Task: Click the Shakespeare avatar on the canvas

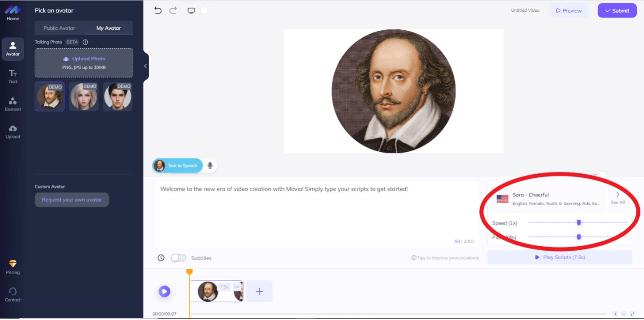Action: [x=394, y=91]
